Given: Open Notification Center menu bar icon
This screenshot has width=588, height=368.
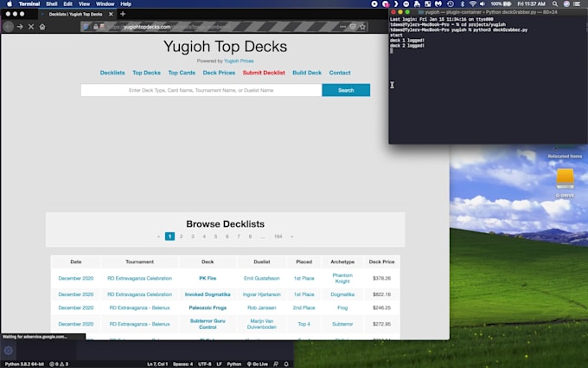Looking at the screenshot, I should click(x=577, y=3).
